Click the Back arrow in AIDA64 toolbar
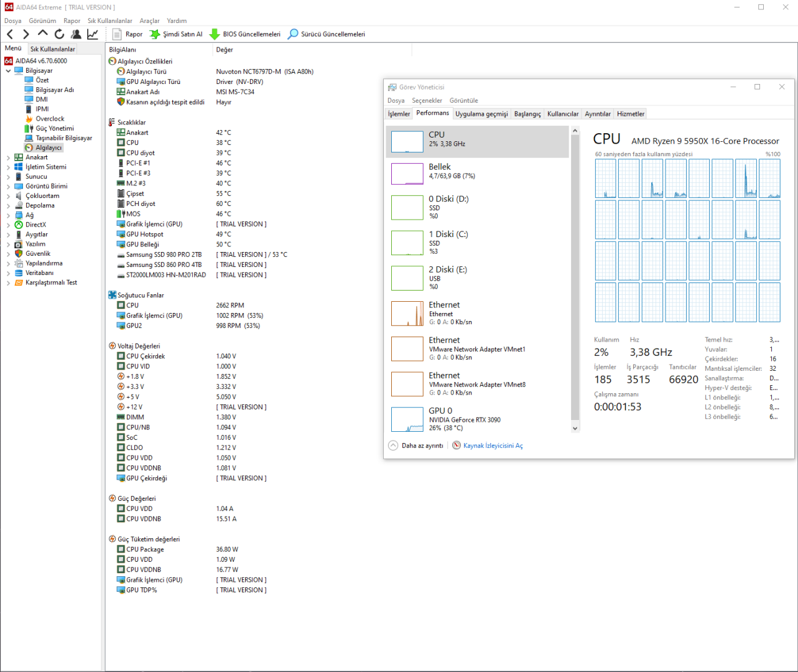This screenshot has width=798, height=672. [10, 34]
